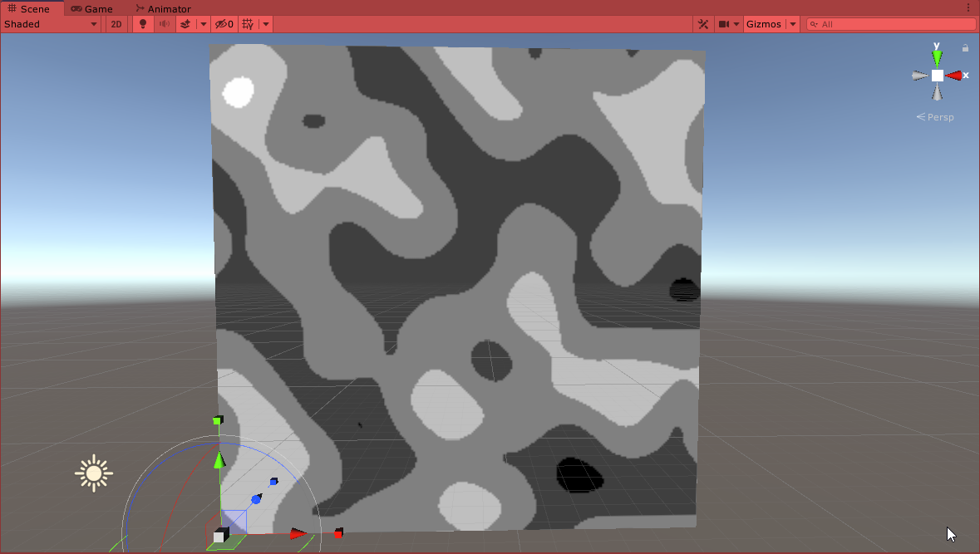Open component editor tools icon

pyautogui.click(x=703, y=24)
